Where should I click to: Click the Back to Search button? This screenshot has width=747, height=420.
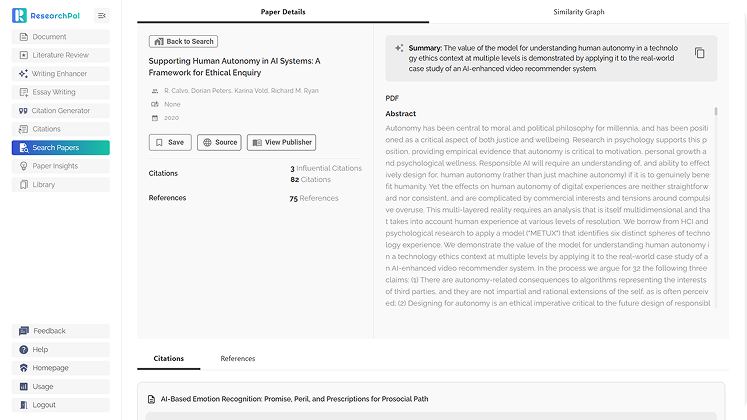[x=183, y=41]
